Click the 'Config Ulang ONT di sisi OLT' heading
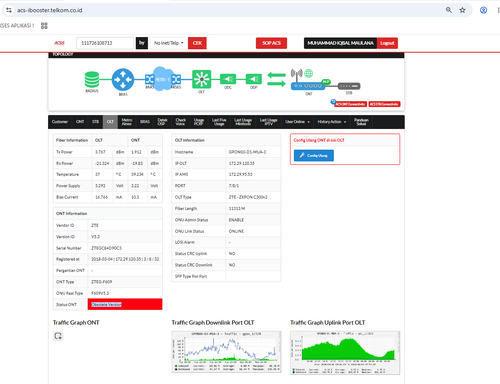The height and width of the screenshot is (384, 500). [x=319, y=140]
